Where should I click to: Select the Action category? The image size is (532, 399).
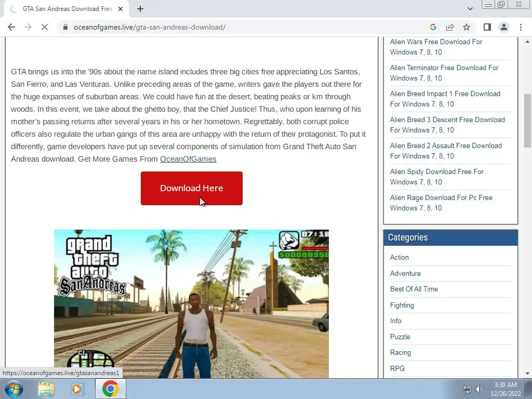point(400,257)
